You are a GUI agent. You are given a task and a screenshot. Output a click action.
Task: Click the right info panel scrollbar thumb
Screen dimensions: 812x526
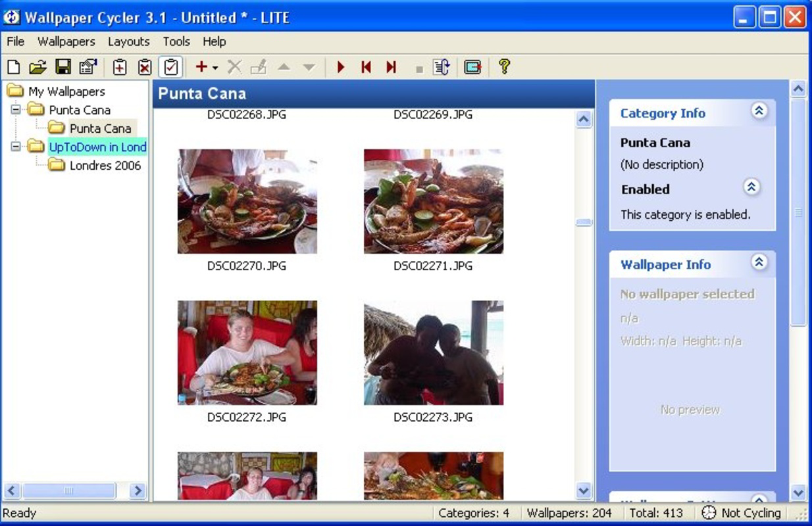[798, 212]
